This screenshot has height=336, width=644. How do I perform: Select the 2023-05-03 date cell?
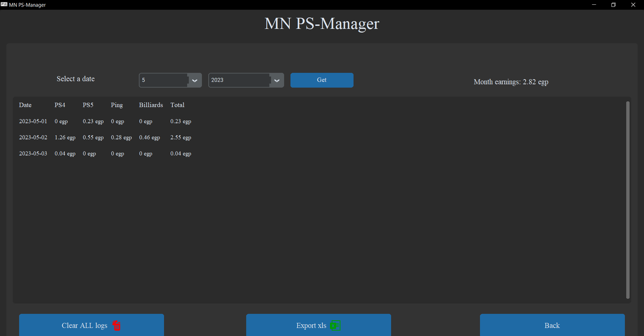[x=33, y=154]
